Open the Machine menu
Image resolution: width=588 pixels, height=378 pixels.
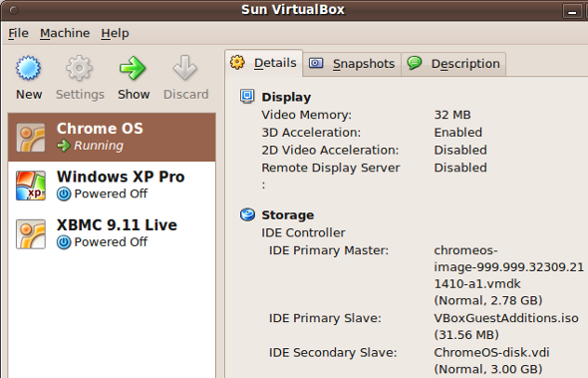coord(65,33)
